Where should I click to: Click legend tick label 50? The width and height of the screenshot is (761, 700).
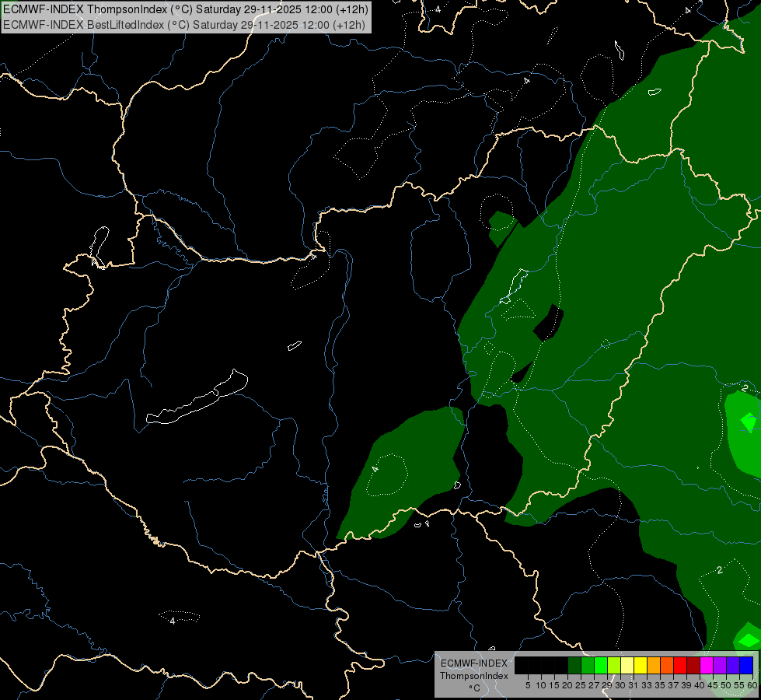point(725,685)
